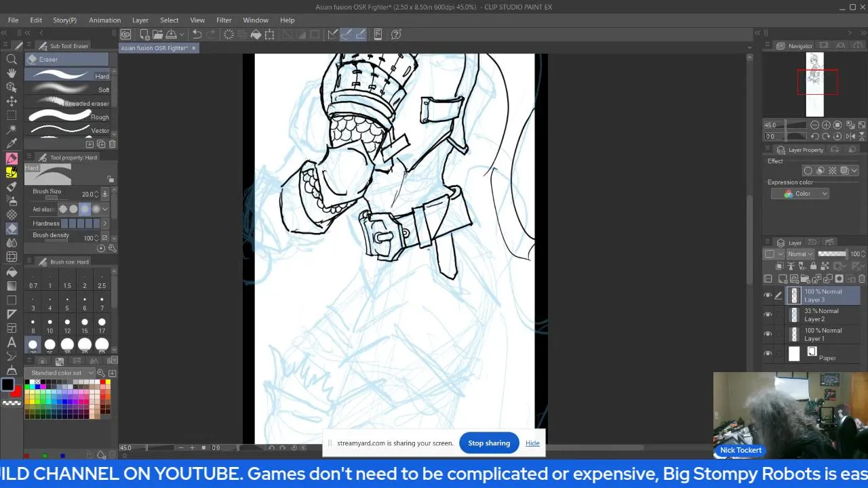The width and height of the screenshot is (868, 488).
Task: Select the rectangle Selection area tool
Action: 12,115
